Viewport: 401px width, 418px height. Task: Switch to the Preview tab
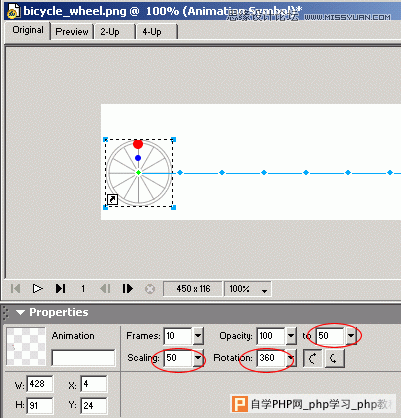click(72, 32)
